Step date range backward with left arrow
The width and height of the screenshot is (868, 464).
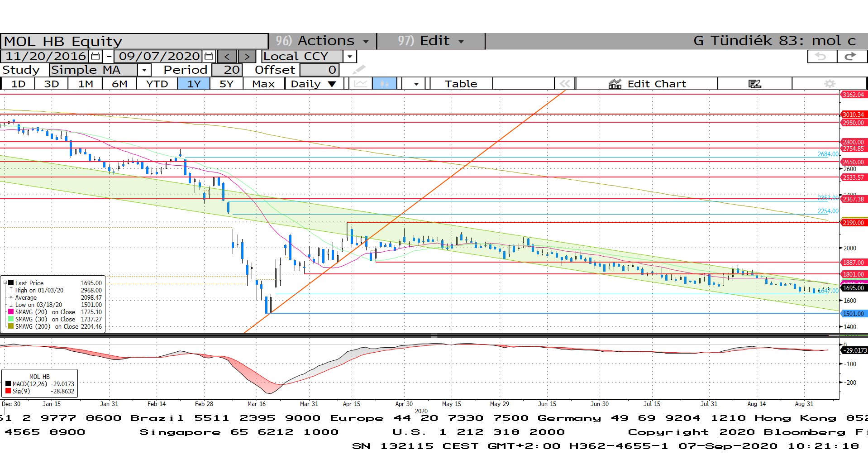pyautogui.click(x=227, y=56)
